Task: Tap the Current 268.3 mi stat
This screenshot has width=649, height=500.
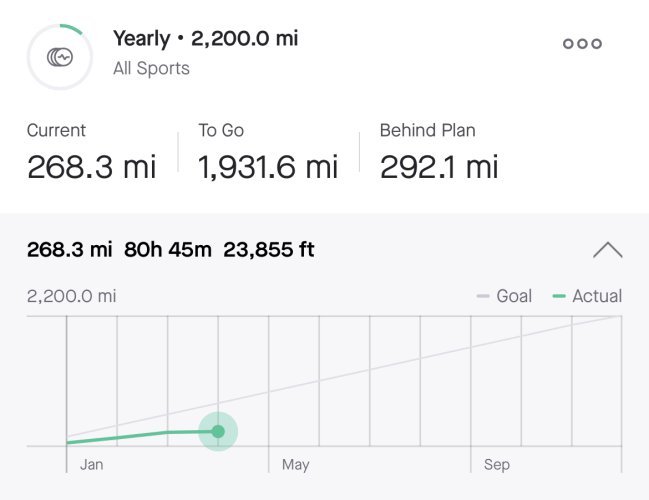Action: click(91, 151)
